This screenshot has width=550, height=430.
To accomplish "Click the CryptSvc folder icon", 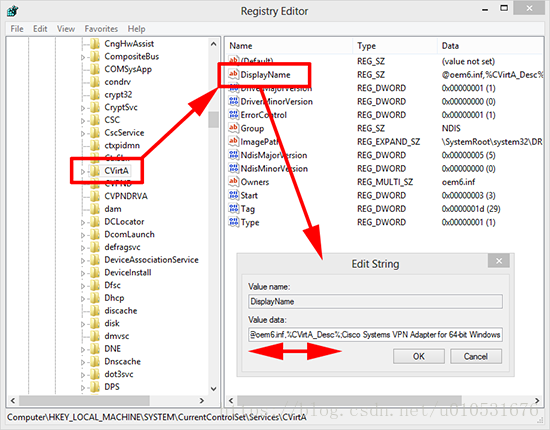I will [x=95, y=107].
